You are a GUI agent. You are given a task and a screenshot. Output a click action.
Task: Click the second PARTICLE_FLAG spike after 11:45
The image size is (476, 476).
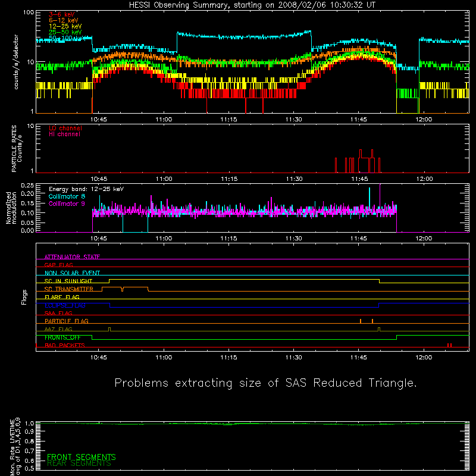pos(372,321)
